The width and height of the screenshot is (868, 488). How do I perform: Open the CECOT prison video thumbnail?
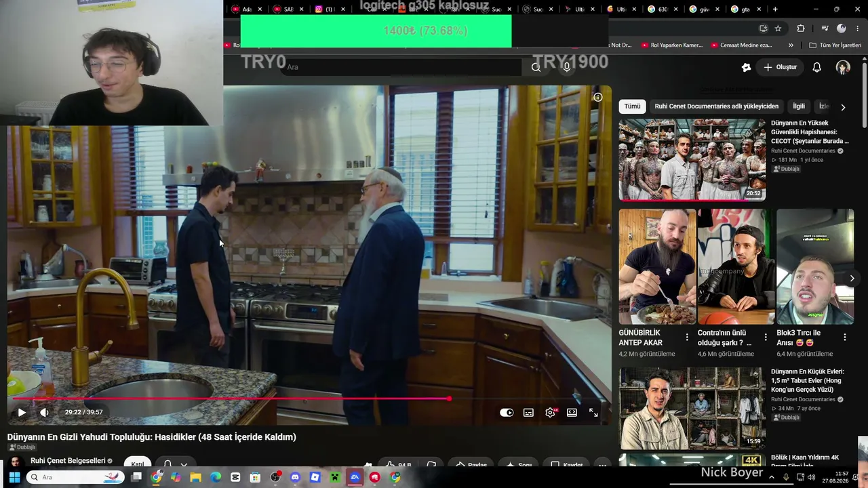pyautogui.click(x=692, y=159)
